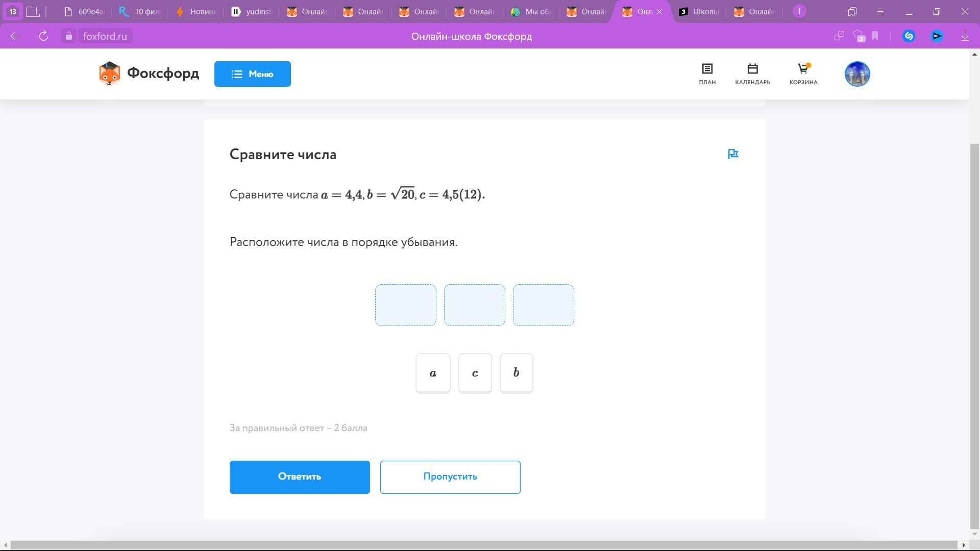Select the answer tile labeled a

click(433, 373)
